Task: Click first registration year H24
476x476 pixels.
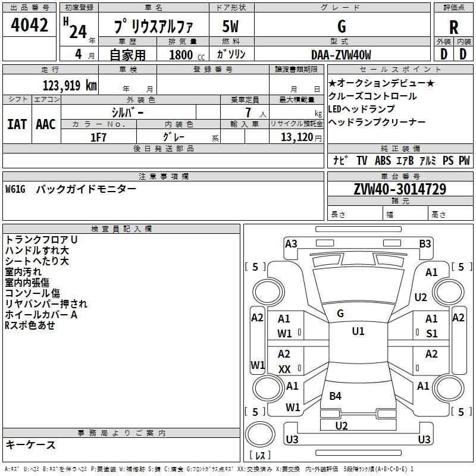Action: coord(76,29)
